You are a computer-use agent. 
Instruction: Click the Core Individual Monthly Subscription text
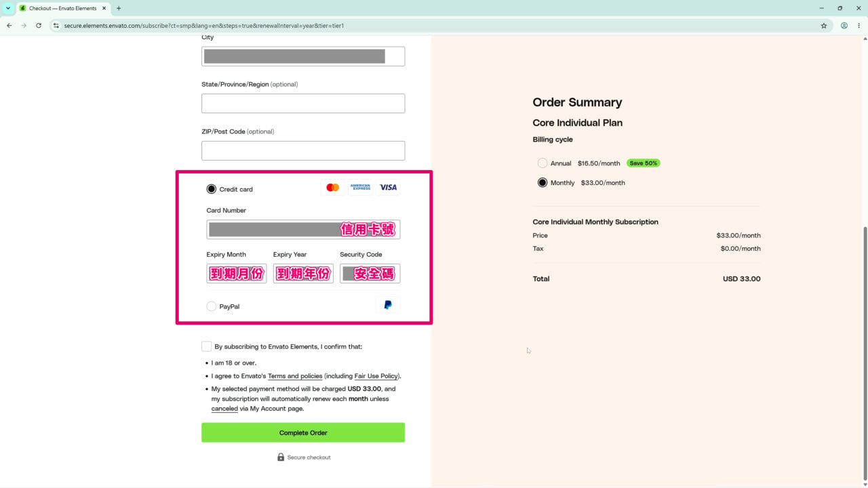[x=595, y=222]
